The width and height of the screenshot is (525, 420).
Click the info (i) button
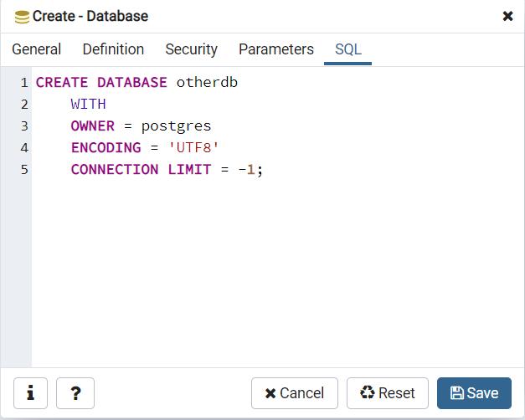click(x=30, y=393)
